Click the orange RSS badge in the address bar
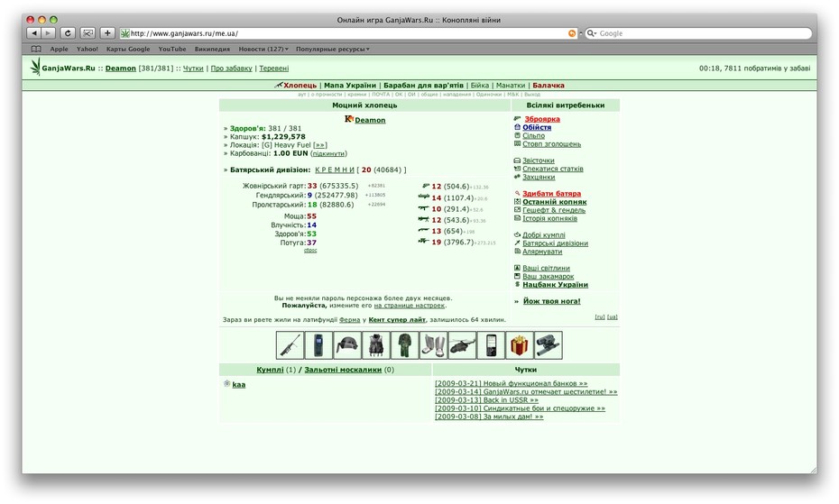The image size is (839, 504). click(x=572, y=33)
